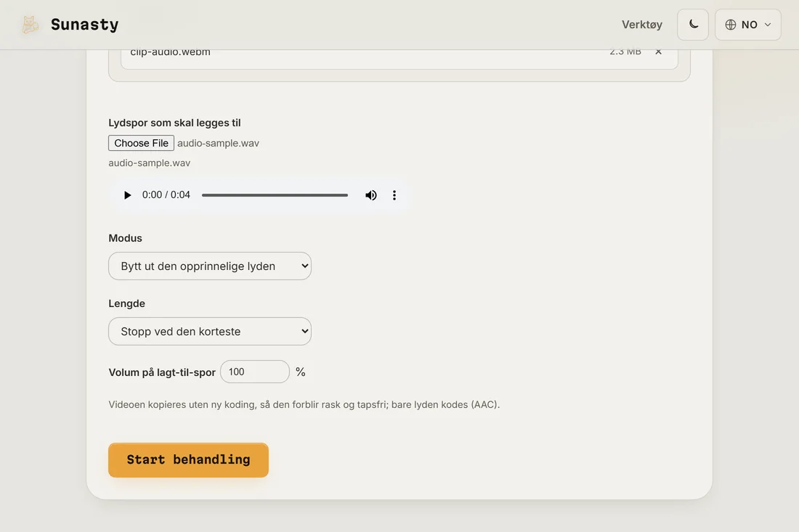Click the audio preview progress bar
This screenshot has height=532, width=799.
click(275, 195)
